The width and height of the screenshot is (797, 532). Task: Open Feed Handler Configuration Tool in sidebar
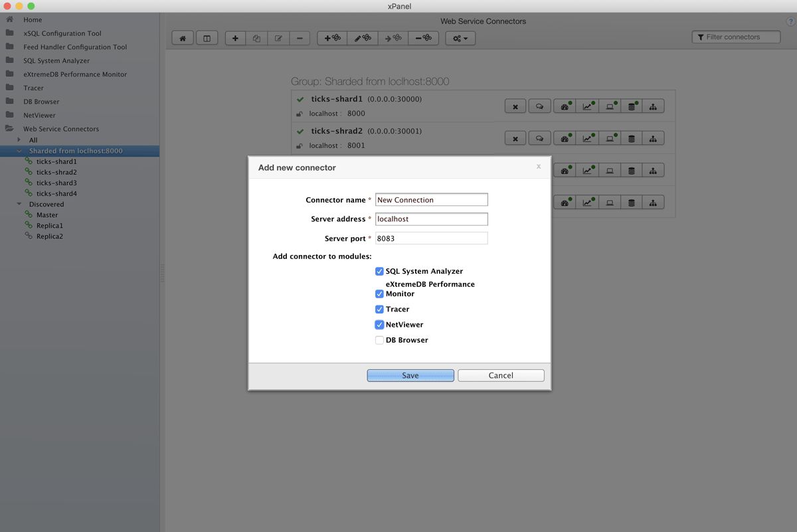pos(74,47)
